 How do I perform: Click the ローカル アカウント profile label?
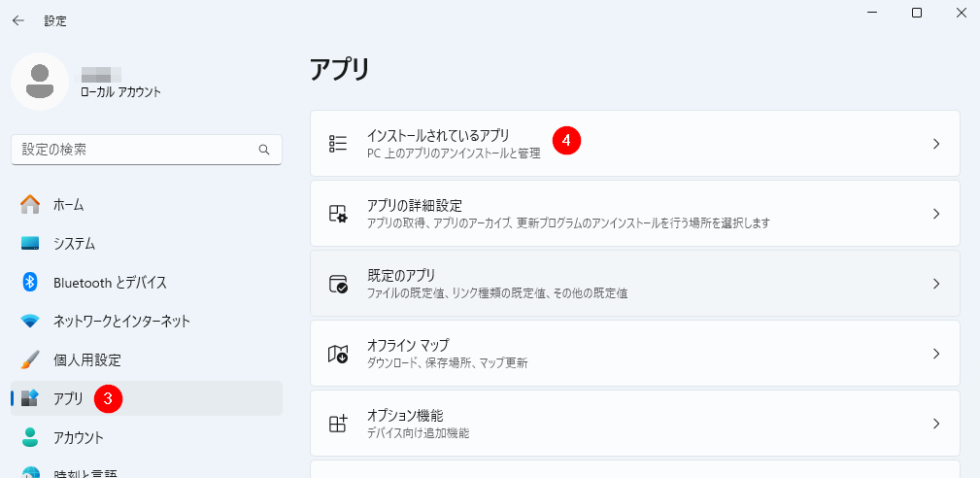coord(121,92)
